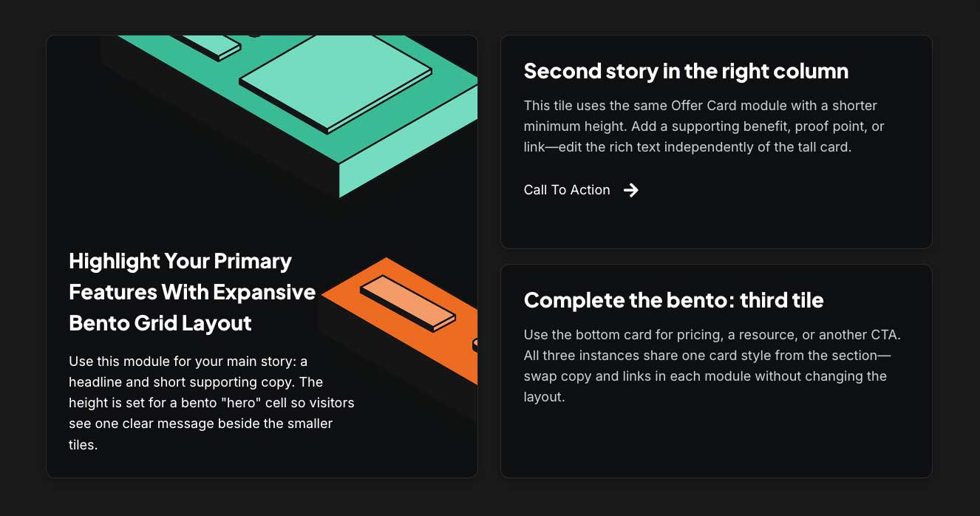Click the empty area below third tile text
The width and height of the screenshot is (980, 516).
715,442
